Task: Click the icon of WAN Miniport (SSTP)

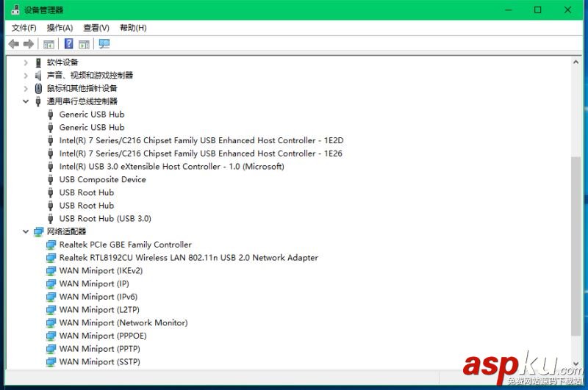Action: pos(51,362)
